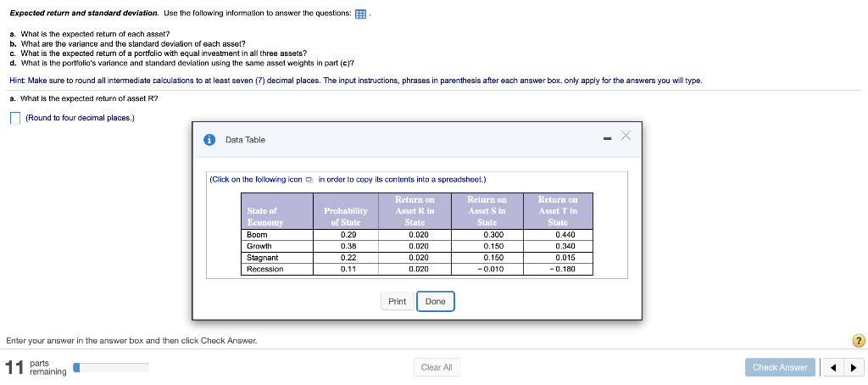Viewport: 868px width, 385px height.
Task: Click Asset S return 0.300
Action: pos(493,235)
